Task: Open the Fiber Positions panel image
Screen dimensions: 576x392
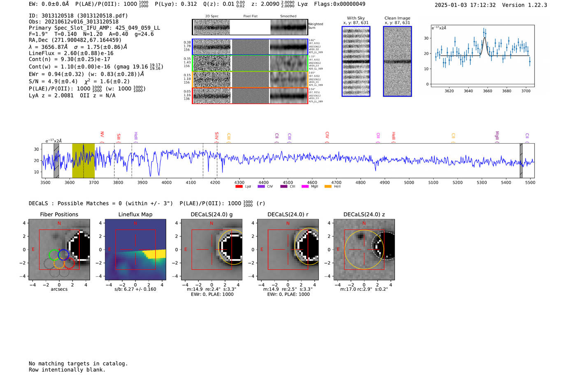Action: pos(59,250)
